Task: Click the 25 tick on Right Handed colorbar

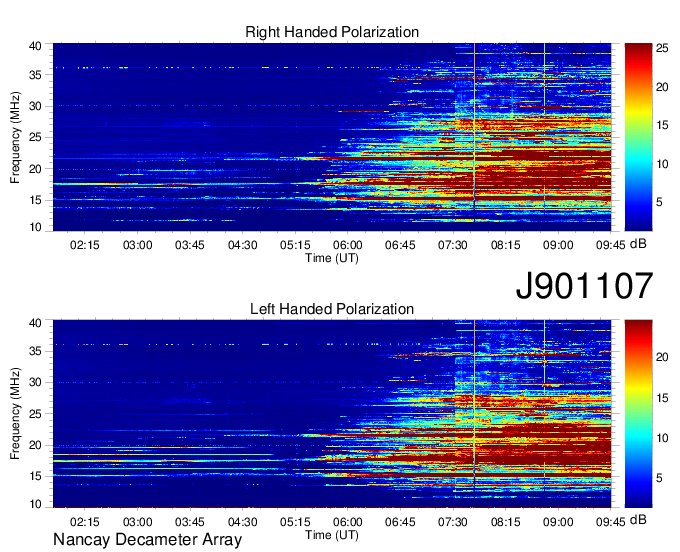Action: pyautogui.click(x=662, y=48)
